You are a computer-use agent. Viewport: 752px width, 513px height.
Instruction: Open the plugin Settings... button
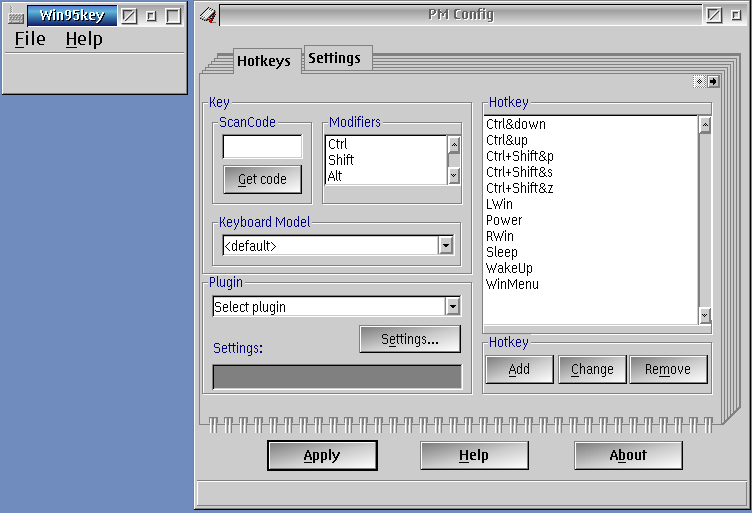click(x=410, y=339)
